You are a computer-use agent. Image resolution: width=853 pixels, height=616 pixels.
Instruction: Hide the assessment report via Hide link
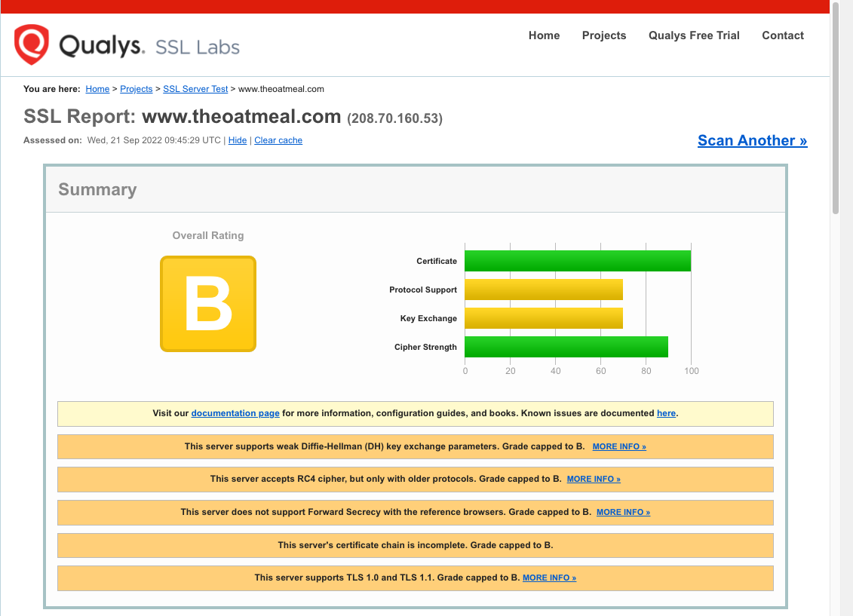[238, 140]
